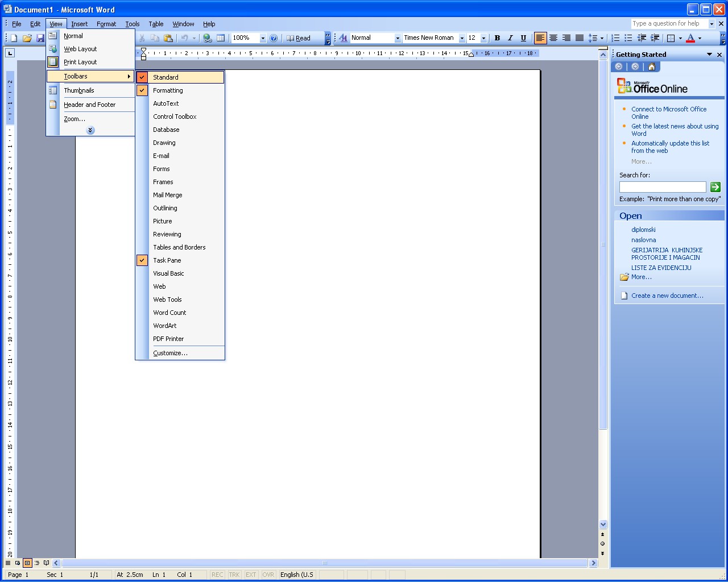The image size is (728, 582).
Task: Open the Getting Started task pane menu arrow
Action: point(709,55)
